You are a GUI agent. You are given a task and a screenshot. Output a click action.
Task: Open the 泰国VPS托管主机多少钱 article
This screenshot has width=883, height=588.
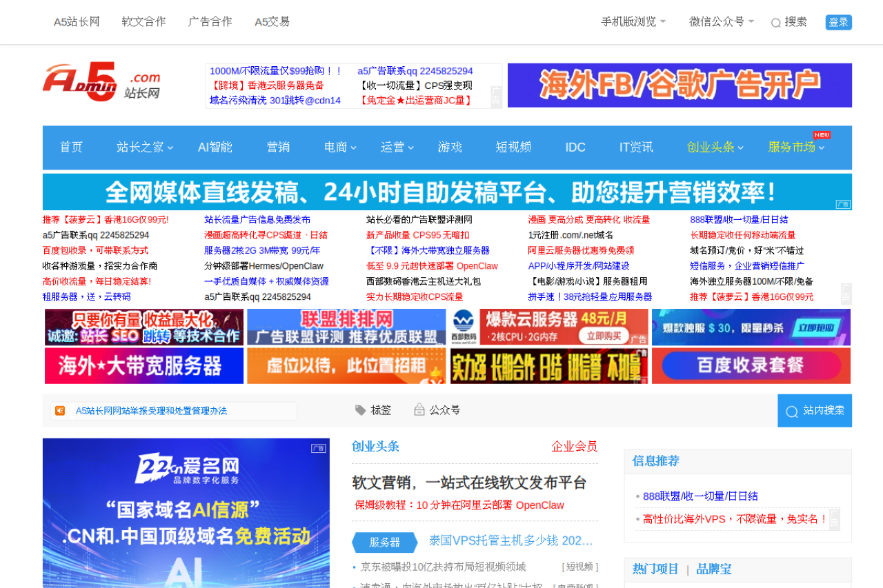click(x=511, y=540)
